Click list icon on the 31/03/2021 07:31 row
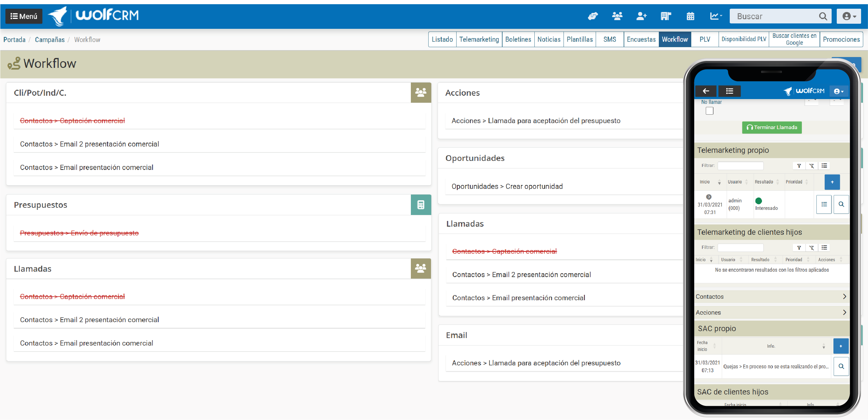The image size is (868, 420). [824, 204]
